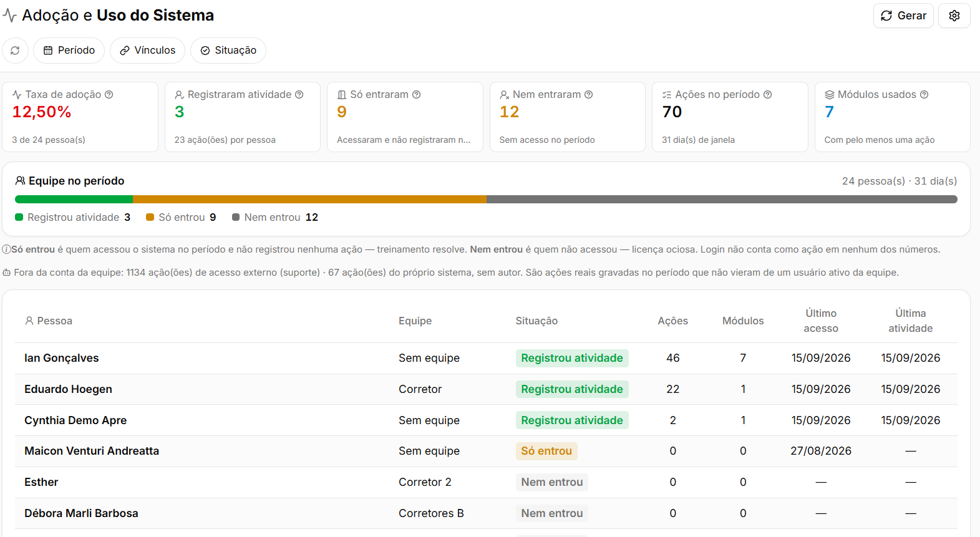980x537 pixels.
Task: Click the Só entrou badge for Maicon
Action: coord(546,451)
